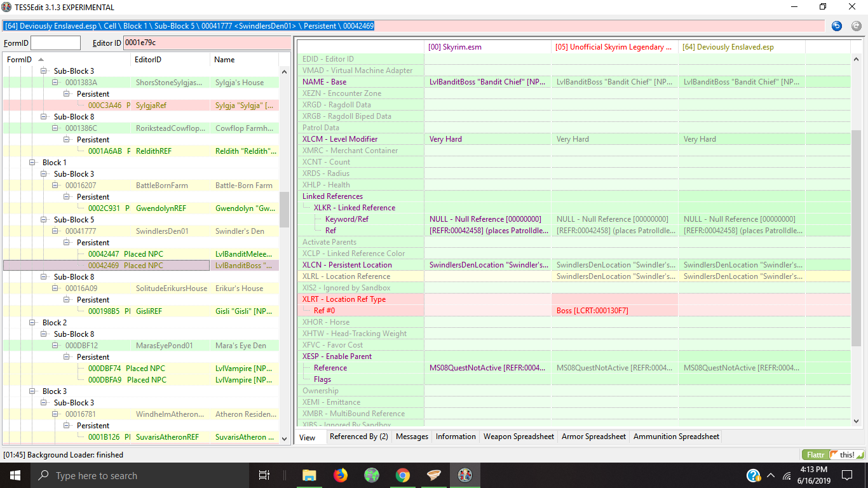
Task: Click the TES5Edit taskbar icon
Action: 465,475
